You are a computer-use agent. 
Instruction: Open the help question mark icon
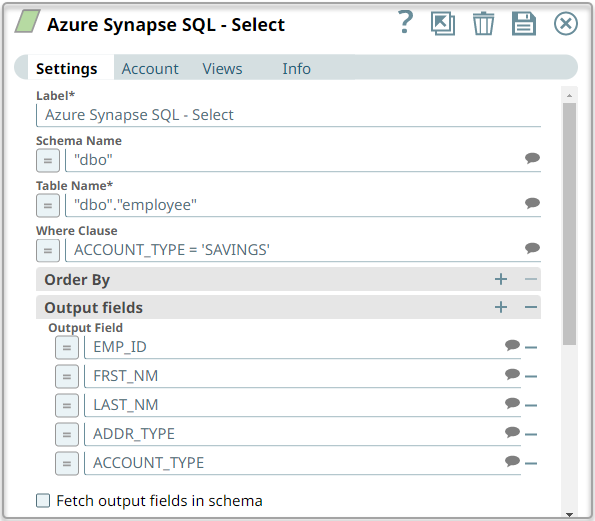pyautogui.click(x=406, y=22)
